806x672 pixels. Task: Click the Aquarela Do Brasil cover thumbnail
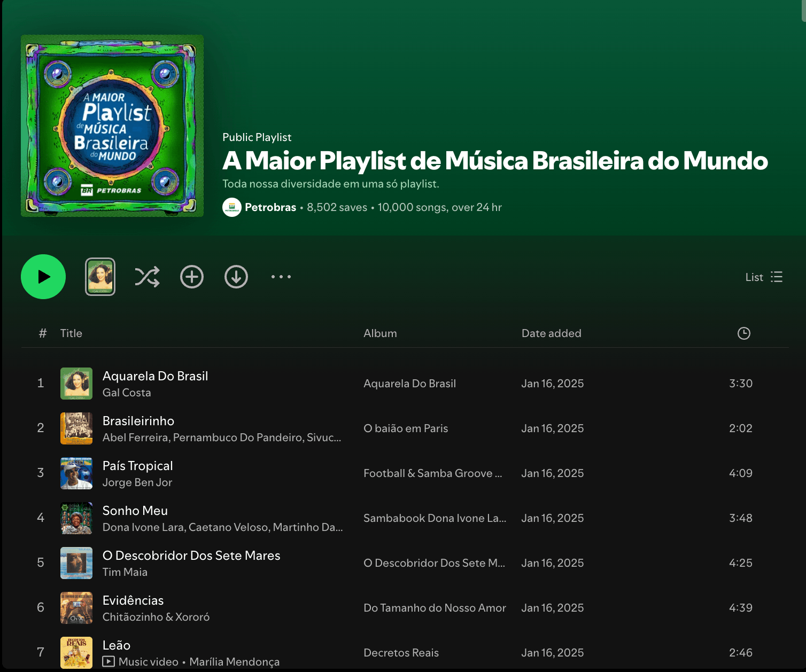point(76,384)
